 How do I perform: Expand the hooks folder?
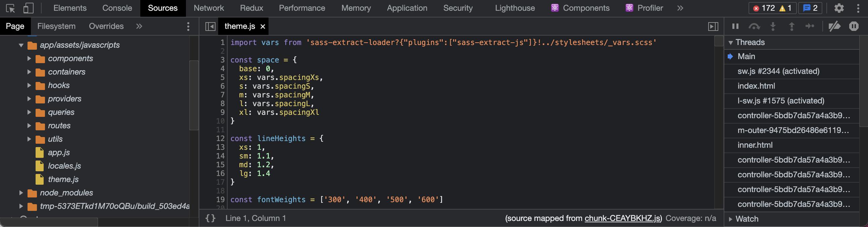(29, 85)
